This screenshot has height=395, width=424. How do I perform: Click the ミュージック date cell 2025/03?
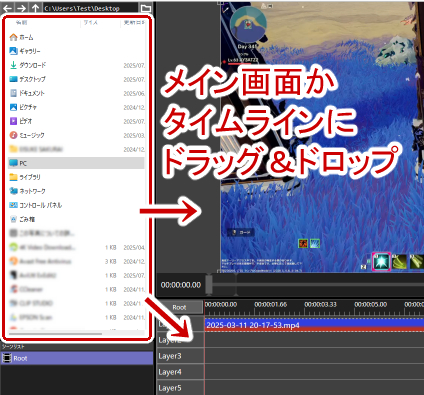tap(134, 135)
